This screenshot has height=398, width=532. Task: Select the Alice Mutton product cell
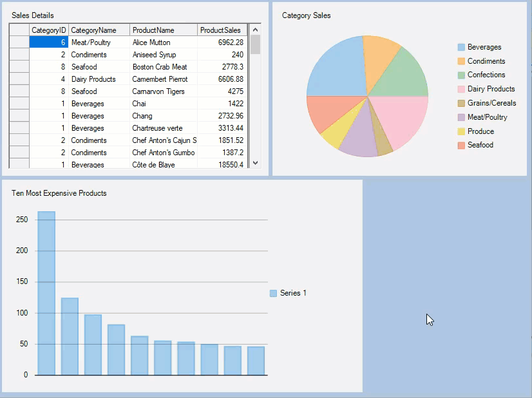[163, 43]
